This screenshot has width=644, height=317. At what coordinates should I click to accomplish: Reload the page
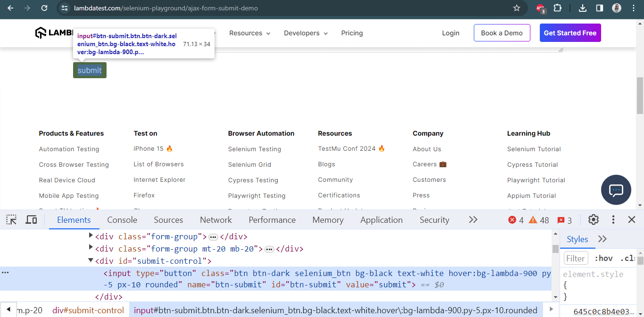pos(44,8)
